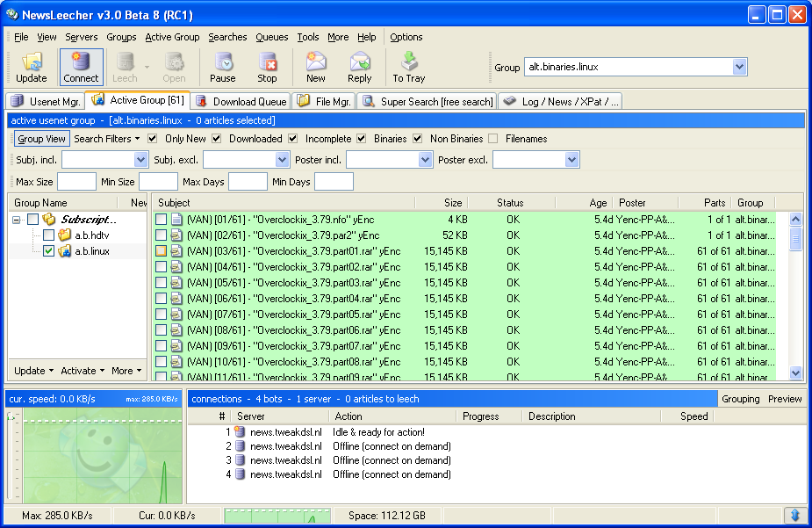
Task: Compose a New article via toolbar
Action: click(x=316, y=67)
